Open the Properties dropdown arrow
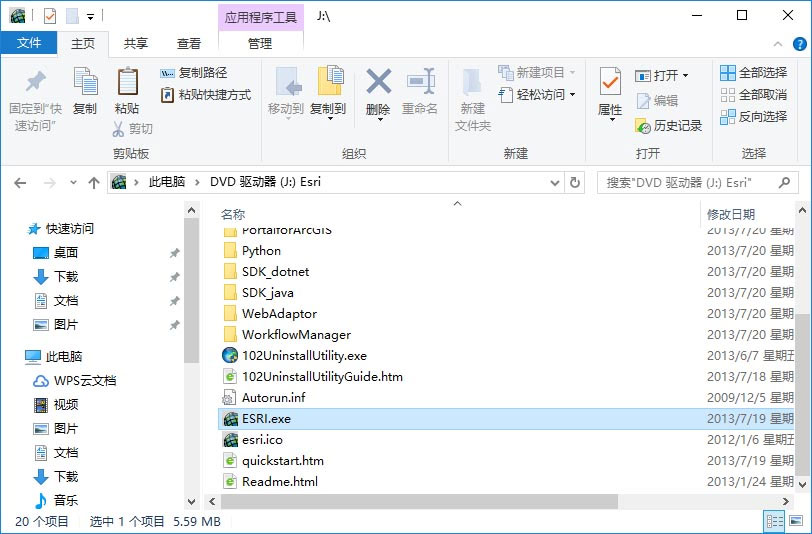 (612, 120)
